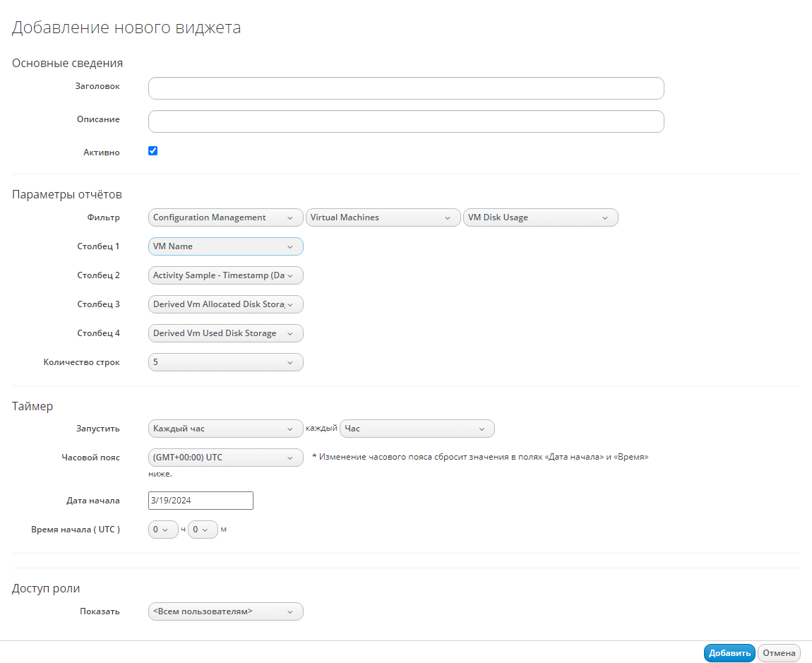The width and height of the screenshot is (812, 663).
Task: Open the Запустить Каждый час dropdown
Action: coord(225,429)
